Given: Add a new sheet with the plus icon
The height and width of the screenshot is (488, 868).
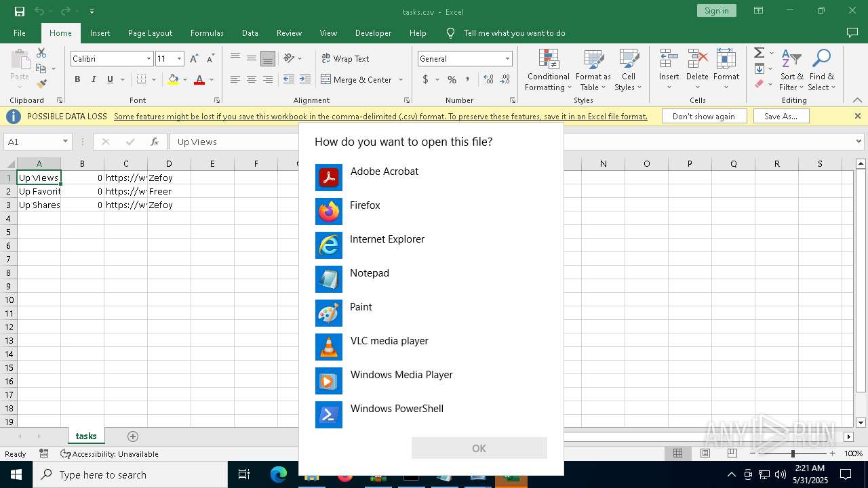Looking at the screenshot, I should click(133, 436).
